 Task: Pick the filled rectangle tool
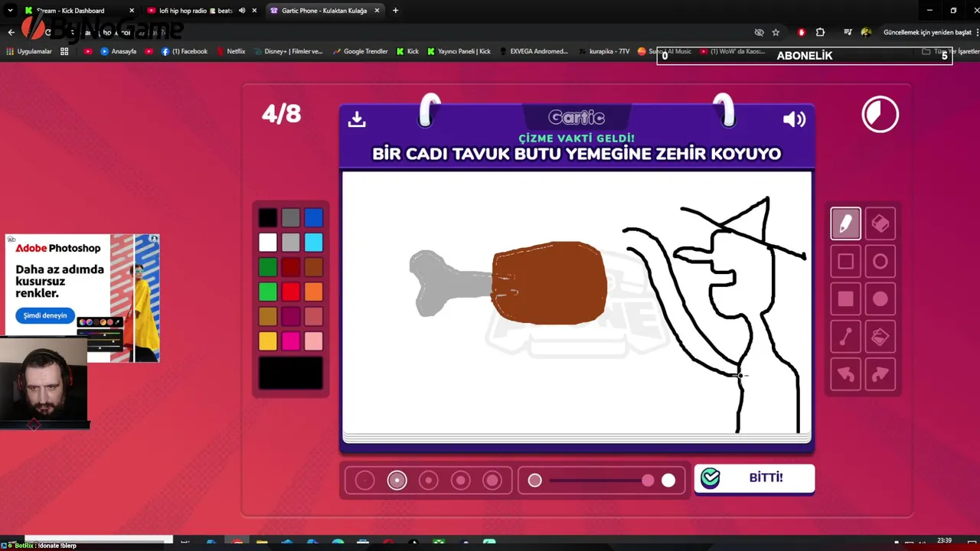845,299
